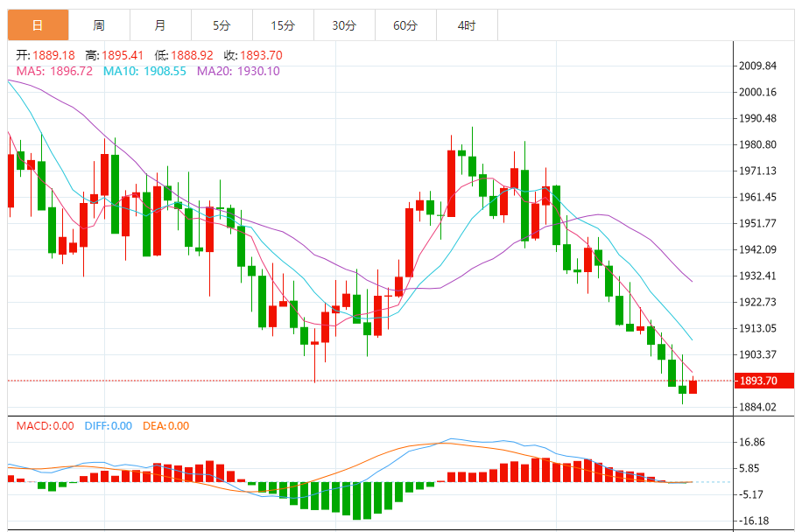802x532 pixels.
Task: Click the DEA:0.00 indicator label
Action: coord(165,426)
